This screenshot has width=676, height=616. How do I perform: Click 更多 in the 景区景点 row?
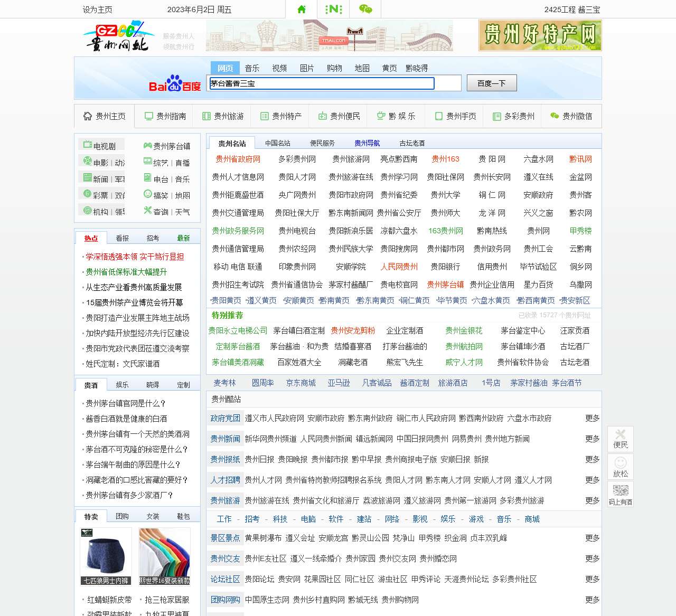click(x=593, y=538)
